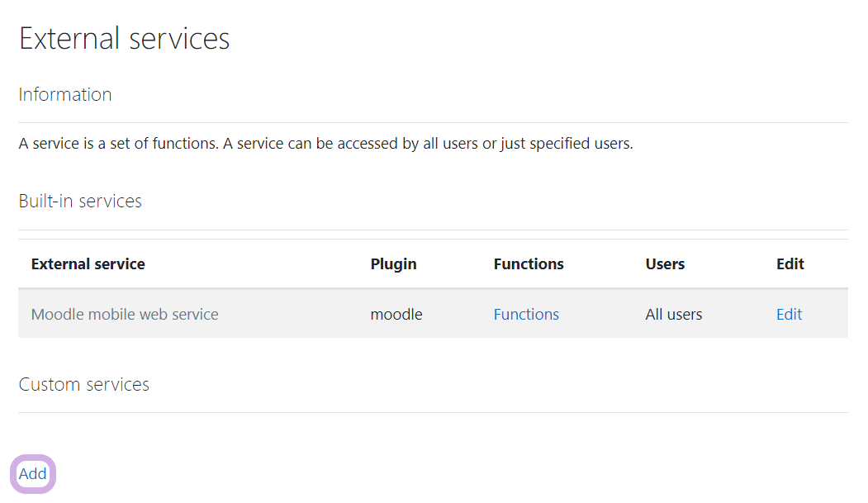Click the Built-in services section heading

tap(80, 202)
